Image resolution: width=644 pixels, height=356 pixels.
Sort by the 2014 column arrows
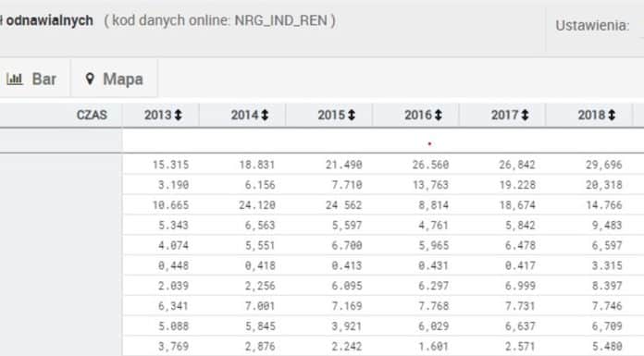pyautogui.click(x=265, y=115)
